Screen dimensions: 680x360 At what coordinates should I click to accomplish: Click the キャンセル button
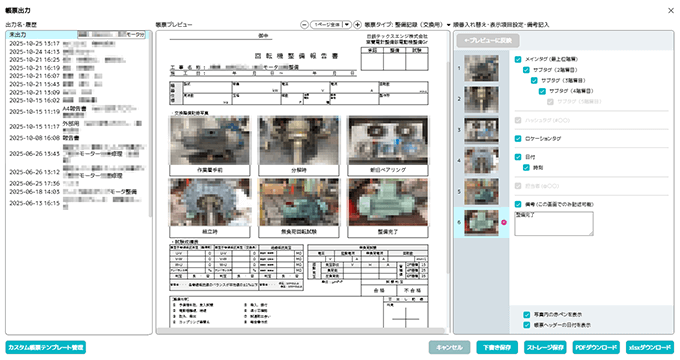point(449,347)
